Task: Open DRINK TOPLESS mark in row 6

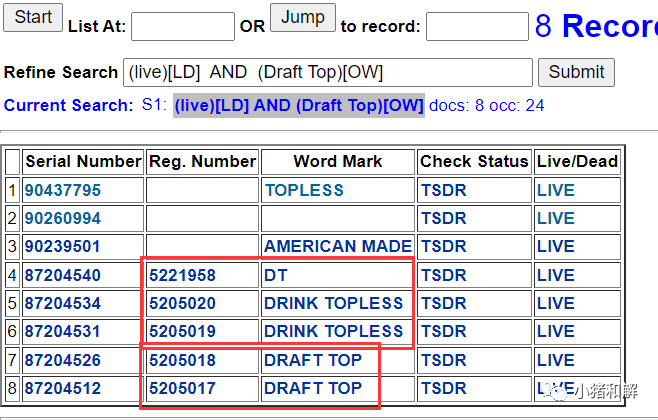Action: tap(333, 332)
